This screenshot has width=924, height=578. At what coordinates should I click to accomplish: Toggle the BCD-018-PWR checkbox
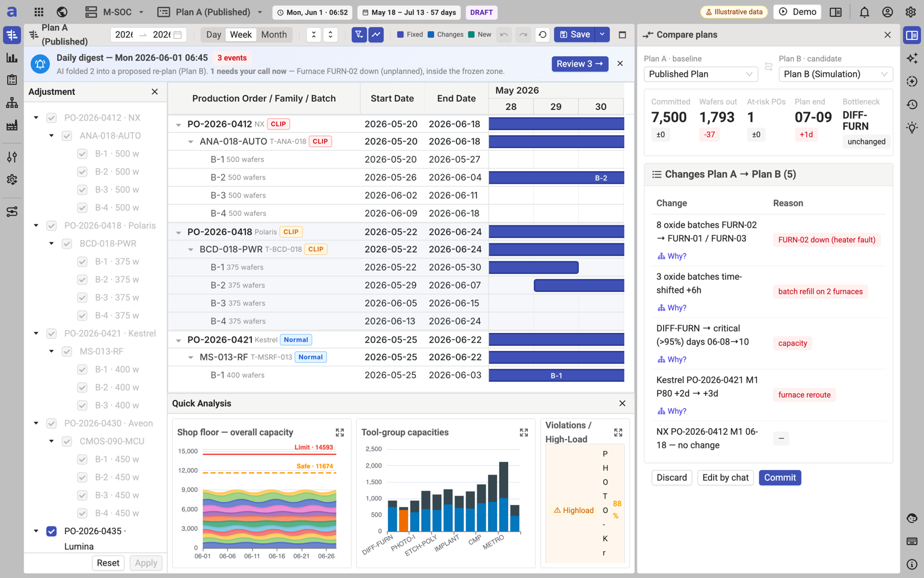tap(67, 244)
